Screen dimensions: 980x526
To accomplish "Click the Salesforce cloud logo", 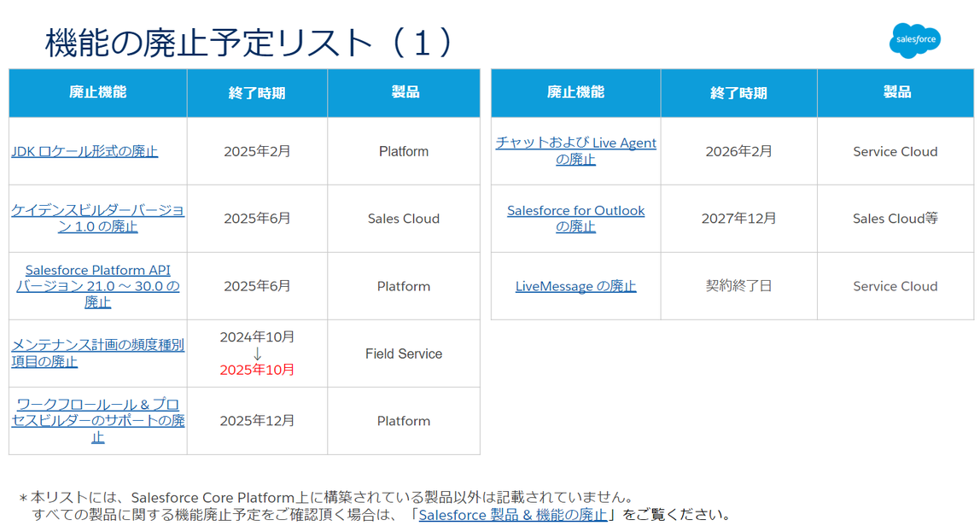I will pos(915,40).
